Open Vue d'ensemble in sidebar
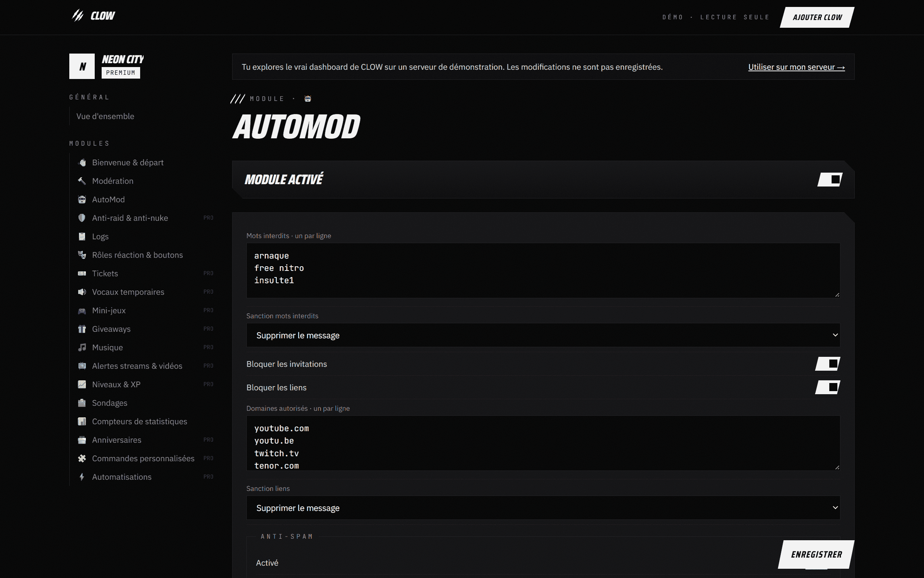Screen dimensions: 924x578 pyautogui.click(x=105, y=116)
